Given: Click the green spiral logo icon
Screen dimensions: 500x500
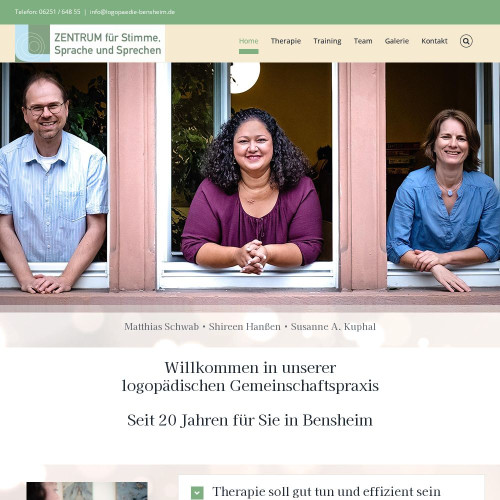Looking at the screenshot, I should coord(32,43).
